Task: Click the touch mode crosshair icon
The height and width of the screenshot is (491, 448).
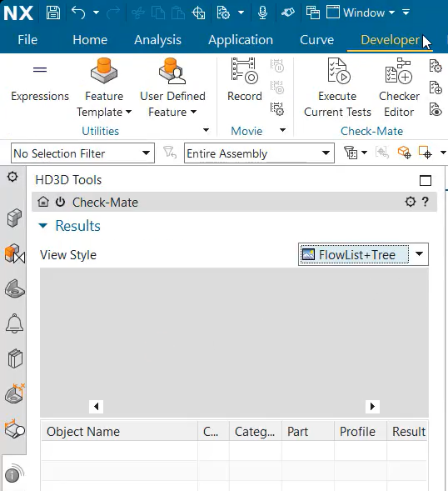Action: click(x=198, y=13)
